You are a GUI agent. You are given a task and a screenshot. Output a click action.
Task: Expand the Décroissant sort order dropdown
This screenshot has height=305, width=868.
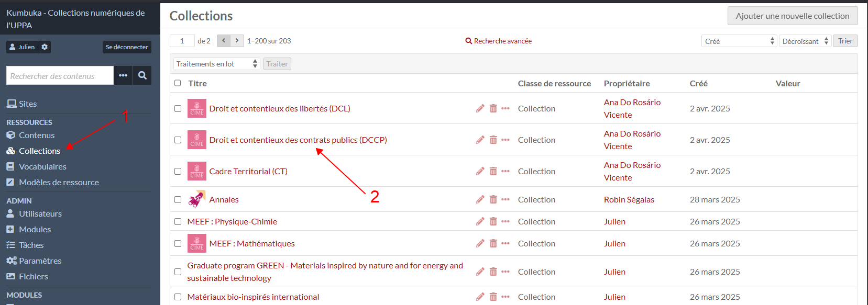coord(805,41)
